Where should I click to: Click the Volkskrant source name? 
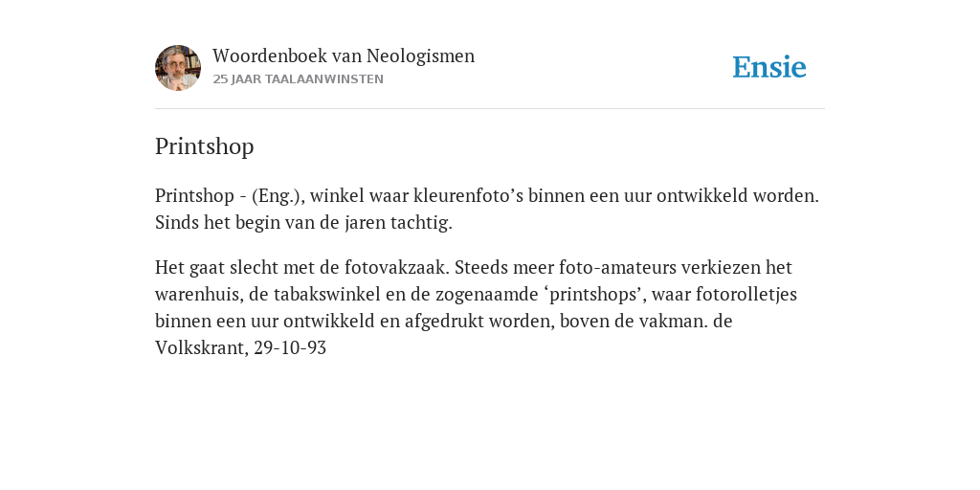coord(203,348)
